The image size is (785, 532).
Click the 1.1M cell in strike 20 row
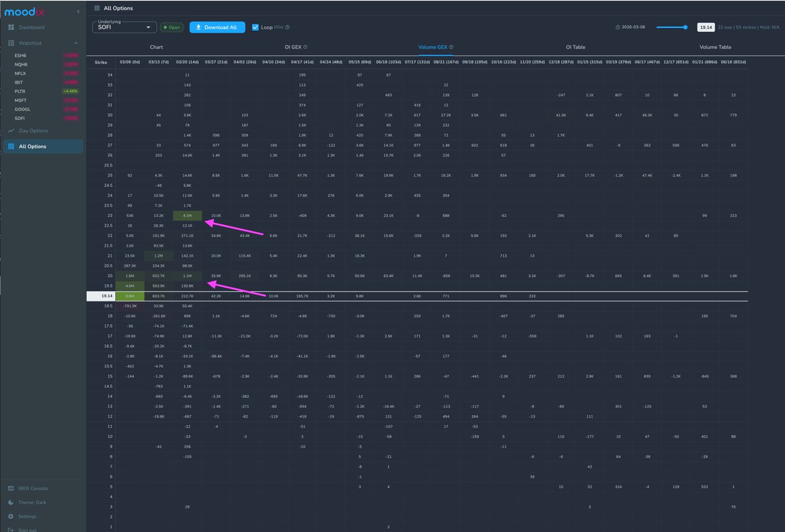pyautogui.click(x=187, y=276)
